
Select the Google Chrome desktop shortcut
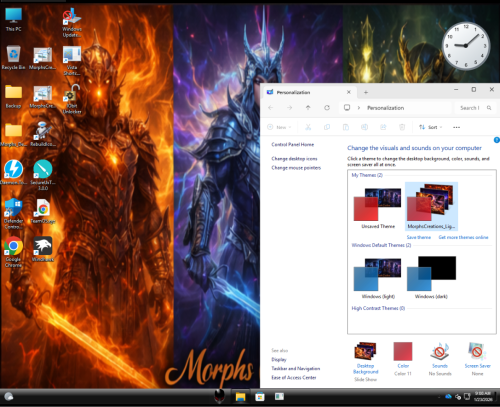(13, 252)
